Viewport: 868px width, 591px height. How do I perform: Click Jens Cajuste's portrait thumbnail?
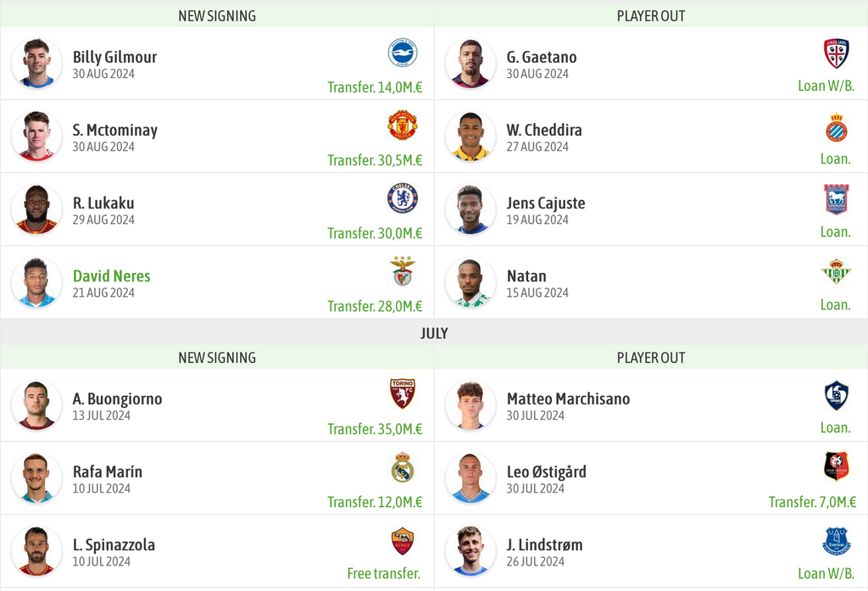(x=470, y=209)
